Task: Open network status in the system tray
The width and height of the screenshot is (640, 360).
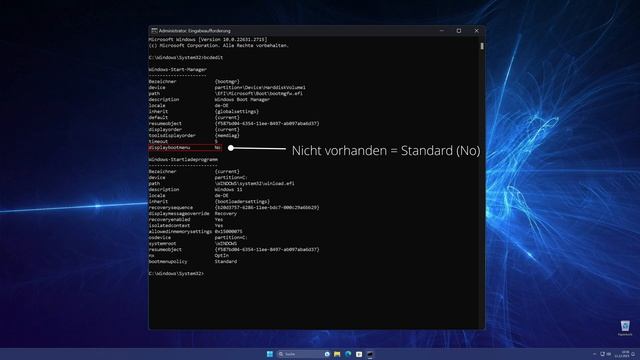Action: click(602, 354)
